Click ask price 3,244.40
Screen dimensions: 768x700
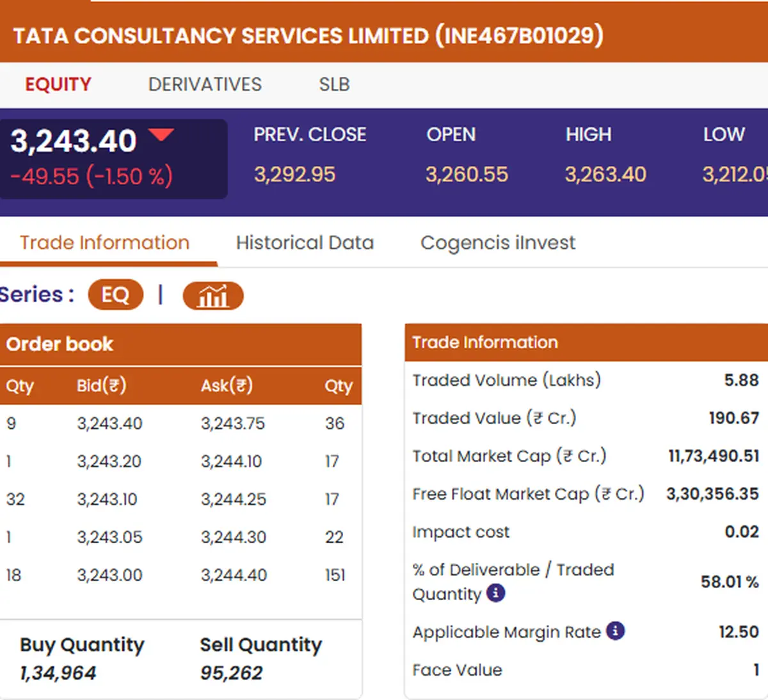click(x=234, y=575)
